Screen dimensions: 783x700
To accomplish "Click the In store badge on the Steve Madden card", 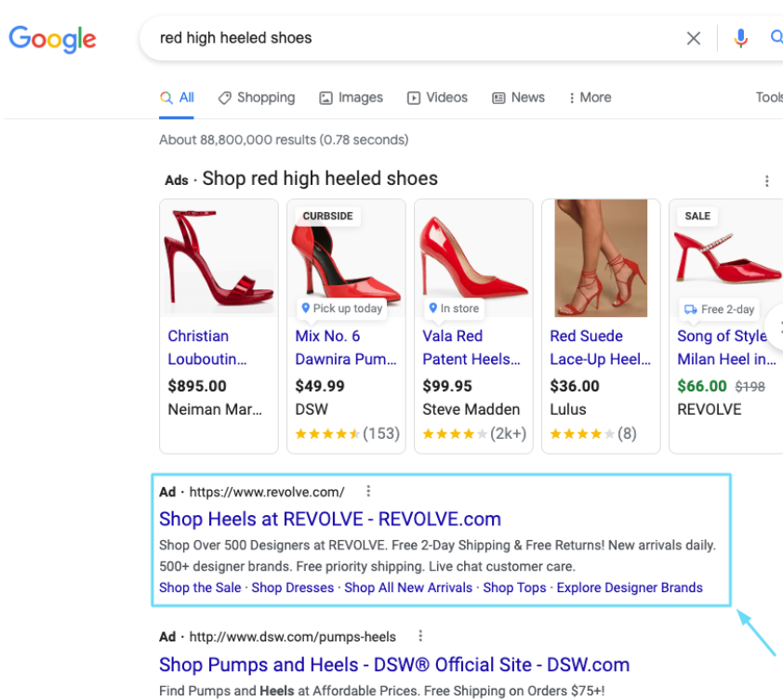I will pos(454,309).
